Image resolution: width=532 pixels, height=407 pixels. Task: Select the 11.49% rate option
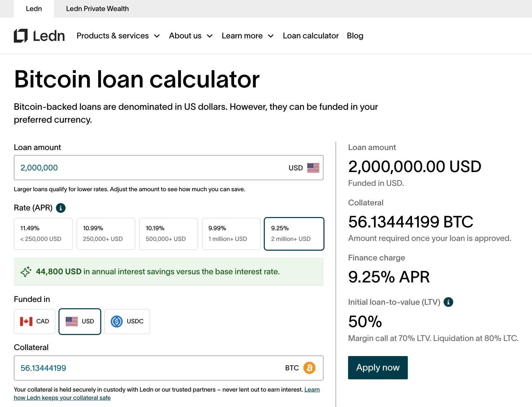click(43, 234)
